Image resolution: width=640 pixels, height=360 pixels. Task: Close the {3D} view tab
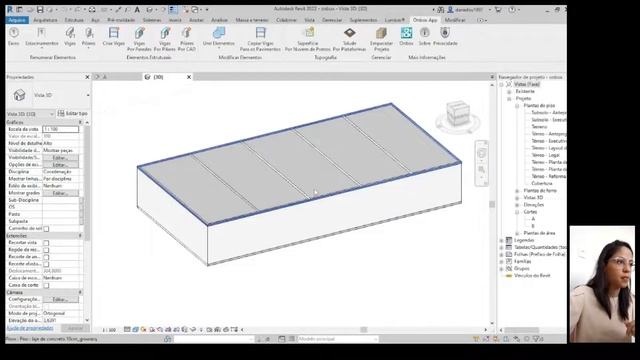coord(189,77)
